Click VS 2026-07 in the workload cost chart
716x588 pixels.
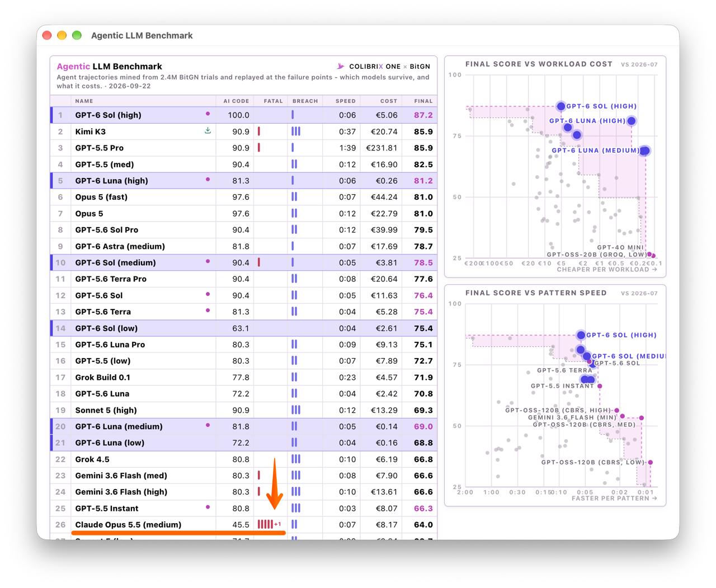639,64
